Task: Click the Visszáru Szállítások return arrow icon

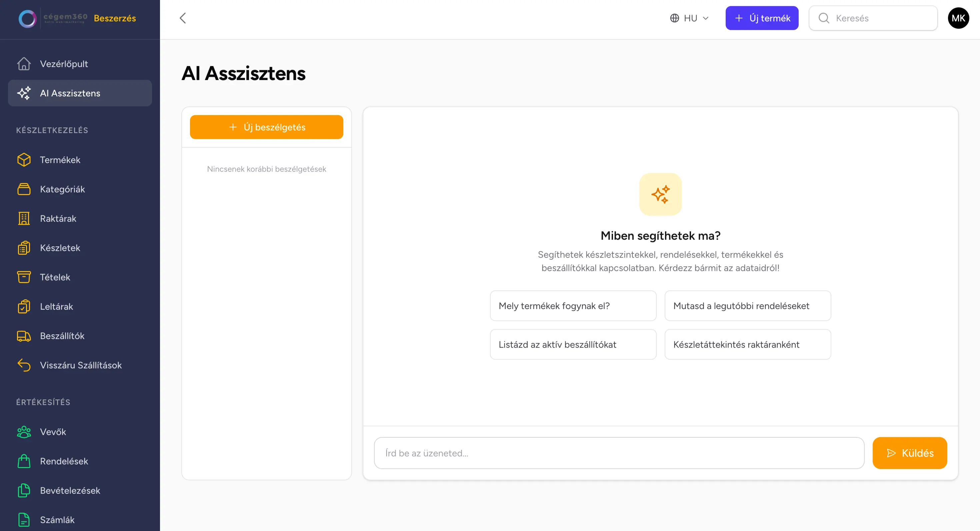Action: click(x=24, y=365)
